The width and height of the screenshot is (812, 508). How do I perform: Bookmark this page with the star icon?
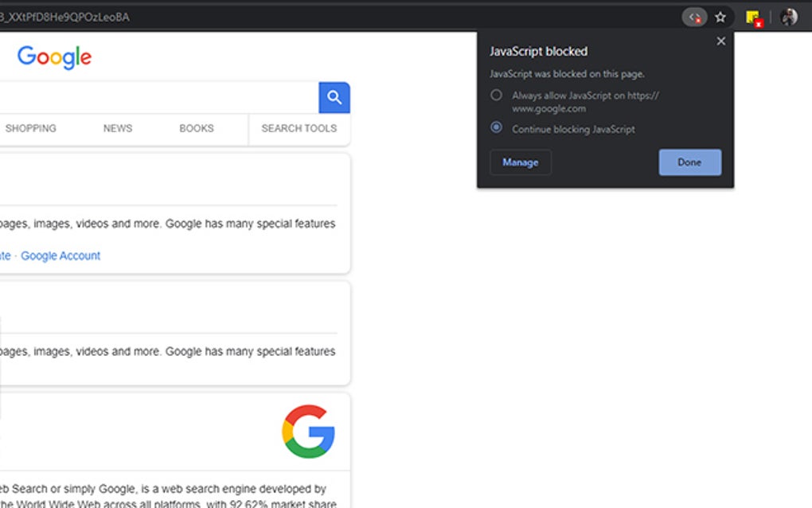[720, 17]
